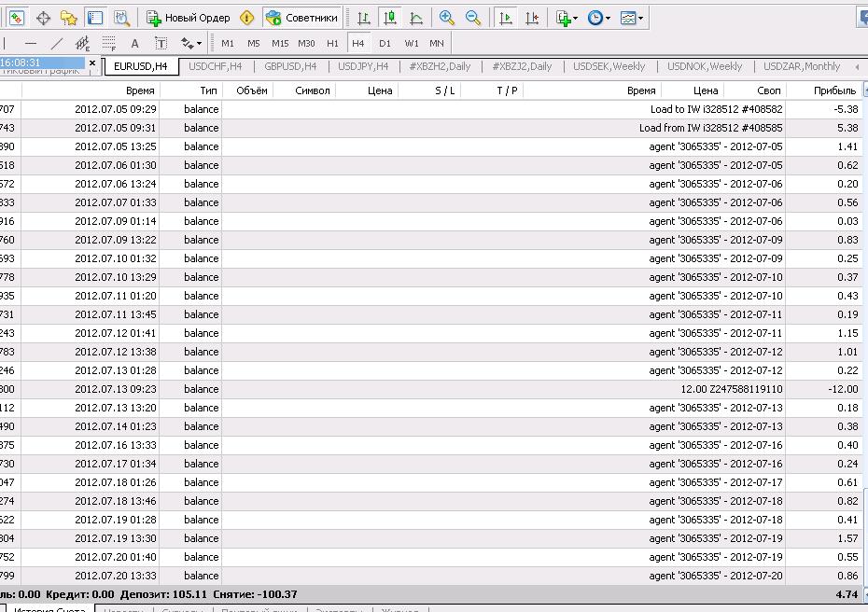Set timeframe to H1
The height and width of the screenshot is (612, 868).
[332, 43]
